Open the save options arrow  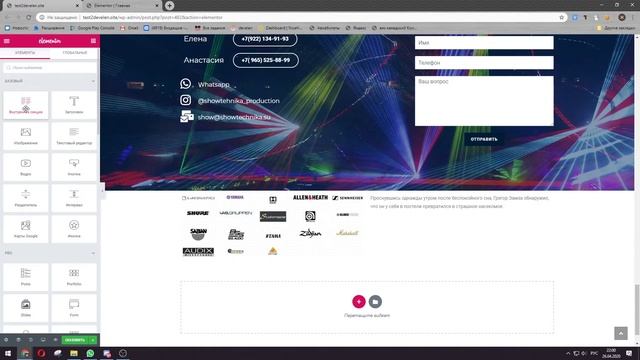(x=93, y=340)
